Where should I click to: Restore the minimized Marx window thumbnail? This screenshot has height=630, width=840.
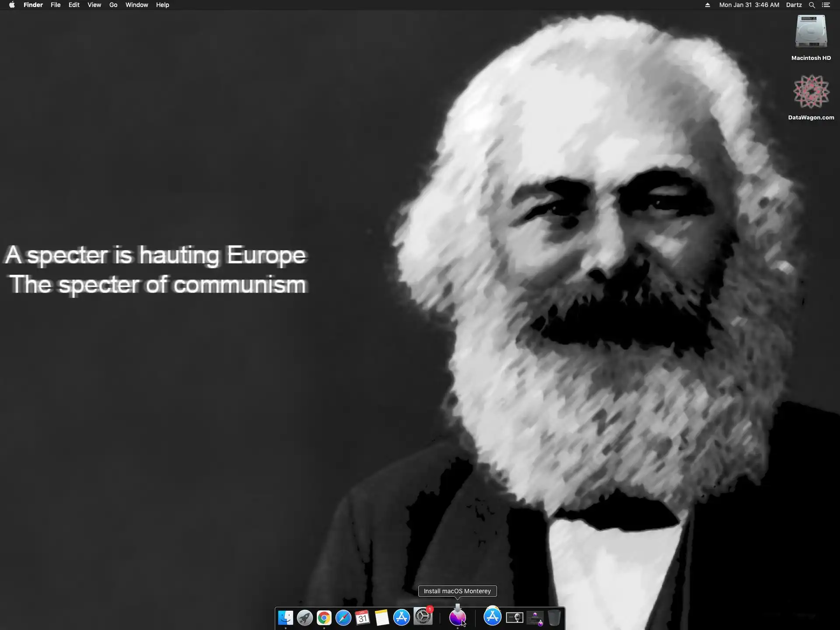(x=514, y=617)
